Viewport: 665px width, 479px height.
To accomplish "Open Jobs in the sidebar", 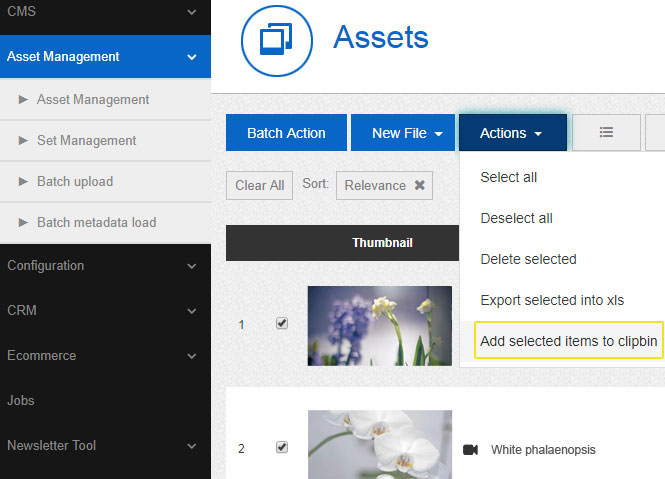I will [x=21, y=401].
